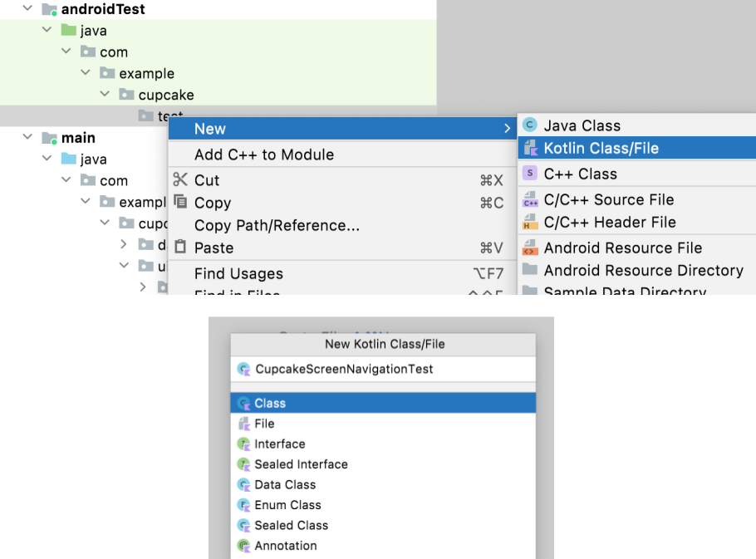Click the scissors Cut icon
The height and width of the screenshot is (559, 756).
pyautogui.click(x=180, y=180)
